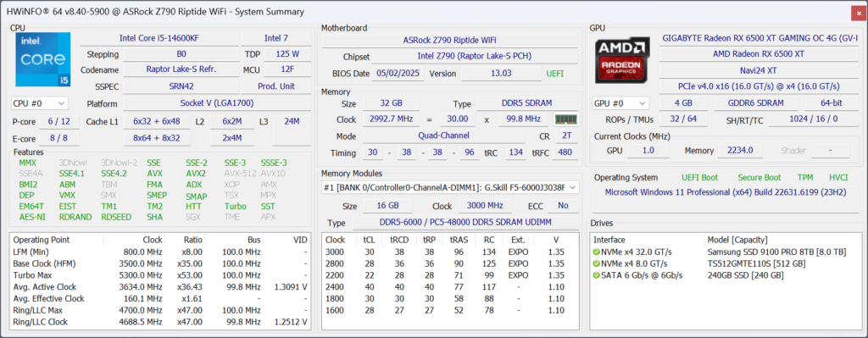The height and width of the screenshot is (338, 868).
Task: Click the CR 2T value
Action: pos(566,136)
